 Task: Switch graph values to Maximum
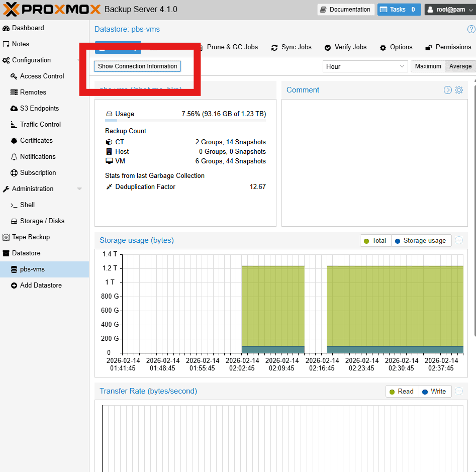click(428, 66)
